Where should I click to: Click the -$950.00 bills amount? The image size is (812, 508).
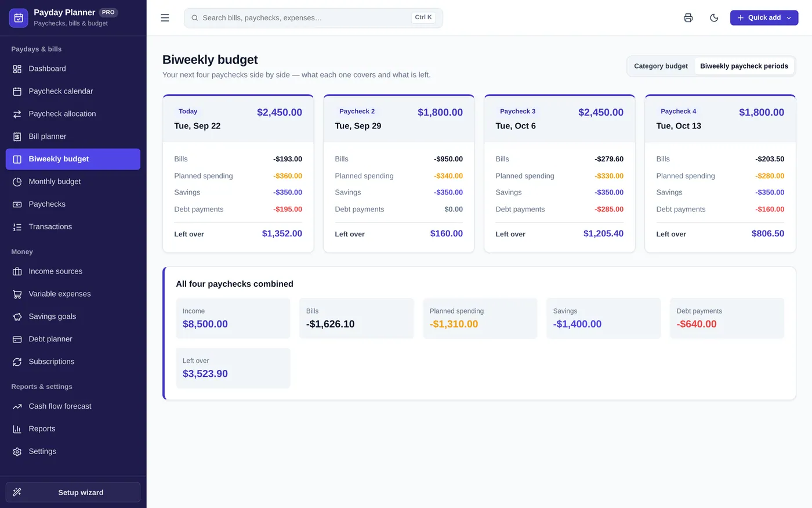[x=448, y=159]
